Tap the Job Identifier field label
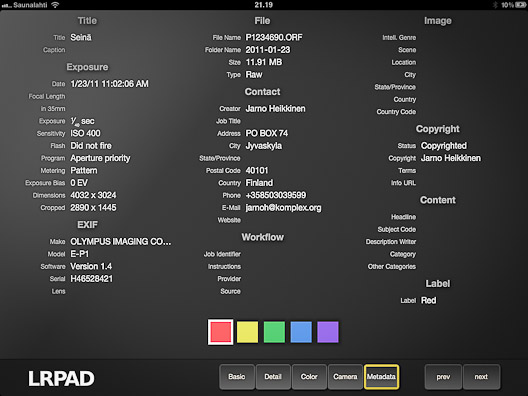 [x=222, y=254]
